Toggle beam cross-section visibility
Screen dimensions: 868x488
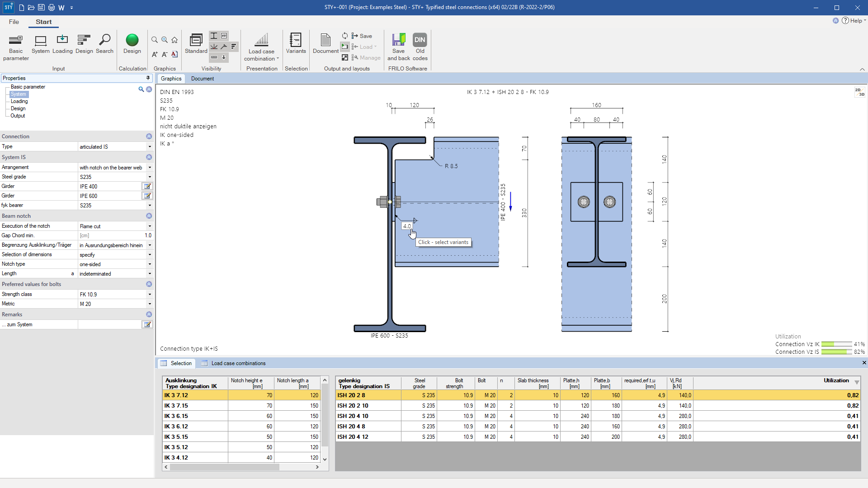click(x=214, y=36)
